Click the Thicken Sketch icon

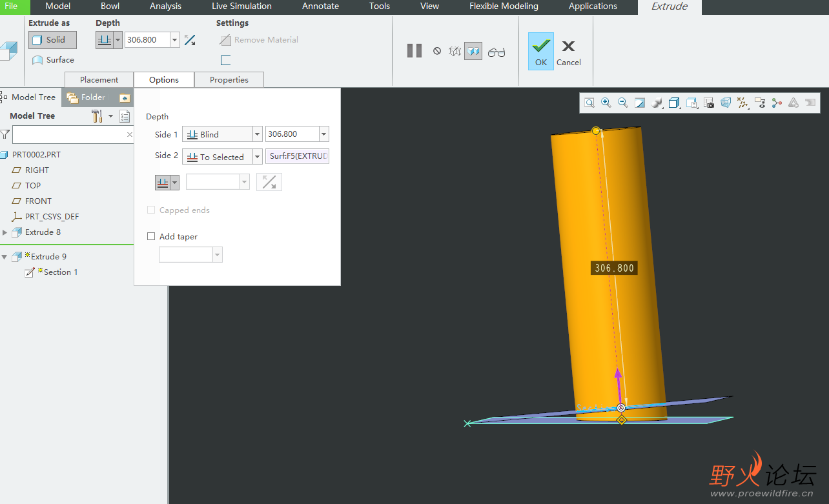[225, 61]
